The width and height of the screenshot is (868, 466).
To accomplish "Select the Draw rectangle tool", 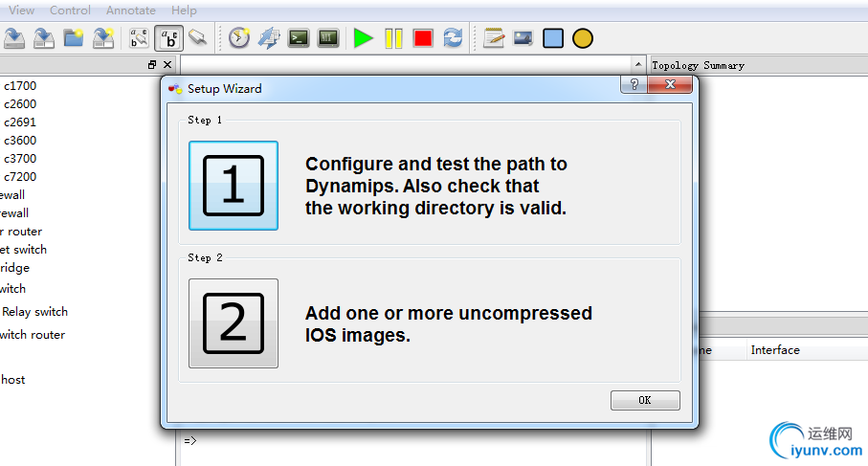I will click(x=553, y=38).
